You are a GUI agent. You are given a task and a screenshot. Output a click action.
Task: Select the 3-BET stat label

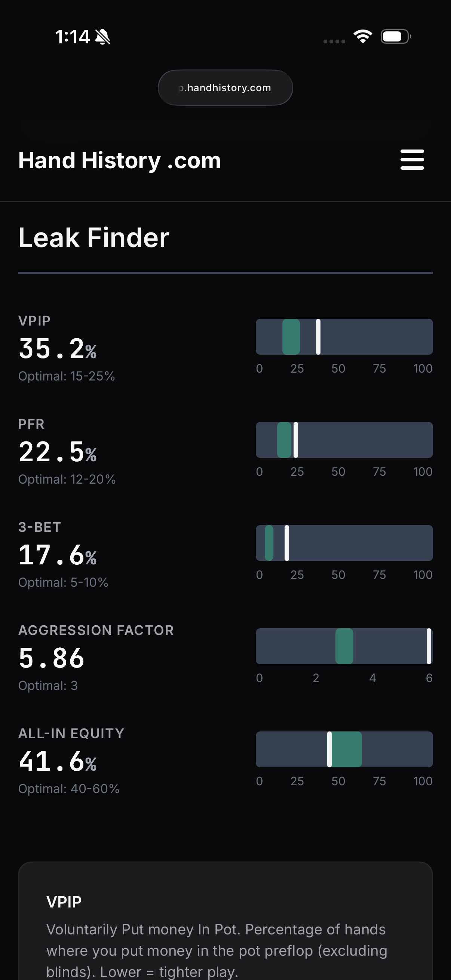[39, 527]
